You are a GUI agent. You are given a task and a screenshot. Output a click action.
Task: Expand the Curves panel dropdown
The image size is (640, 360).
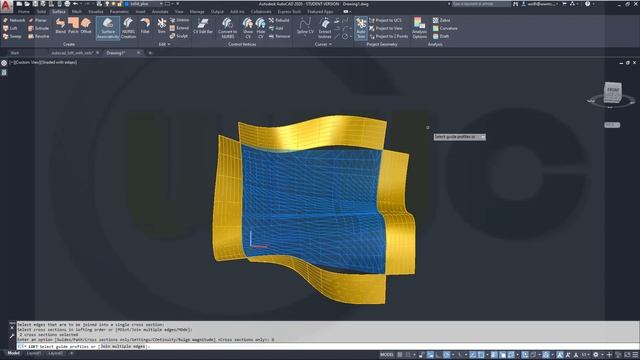tap(323, 44)
